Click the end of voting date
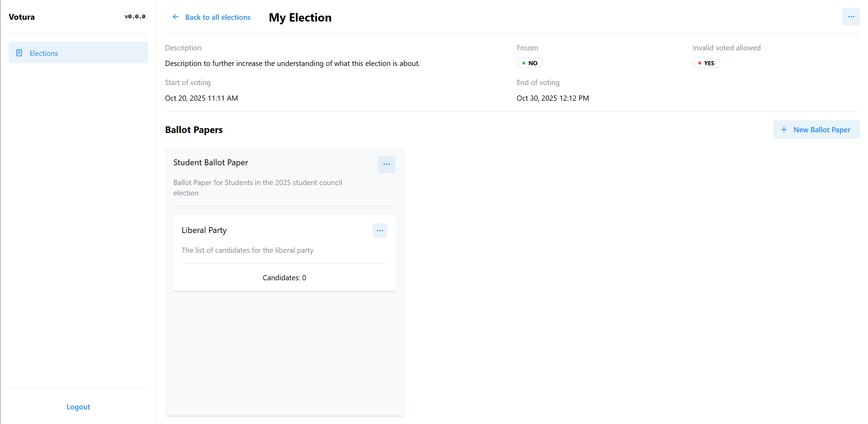The width and height of the screenshot is (868, 424). (552, 98)
